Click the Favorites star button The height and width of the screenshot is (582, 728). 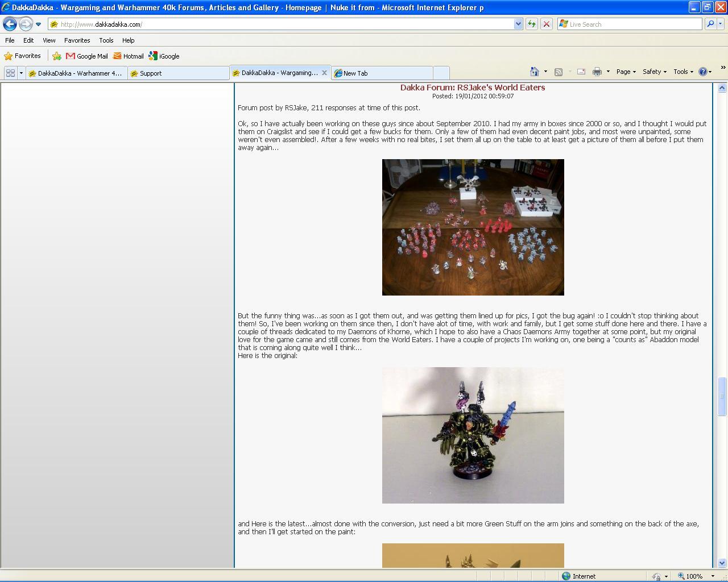pyautogui.click(x=23, y=56)
